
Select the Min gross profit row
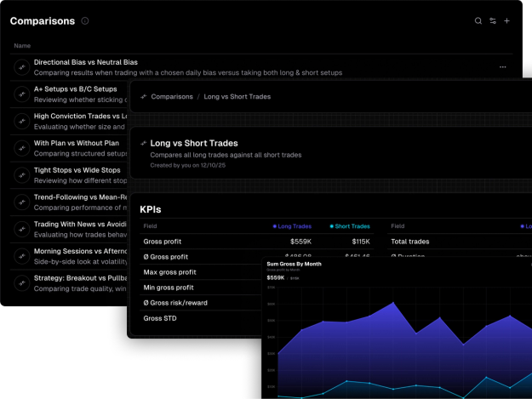201,288
